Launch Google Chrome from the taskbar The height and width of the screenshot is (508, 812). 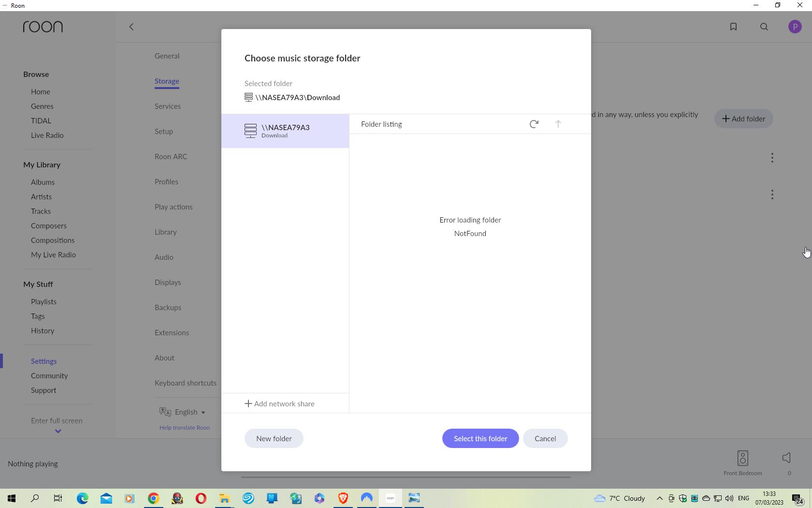pyautogui.click(x=153, y=498)
